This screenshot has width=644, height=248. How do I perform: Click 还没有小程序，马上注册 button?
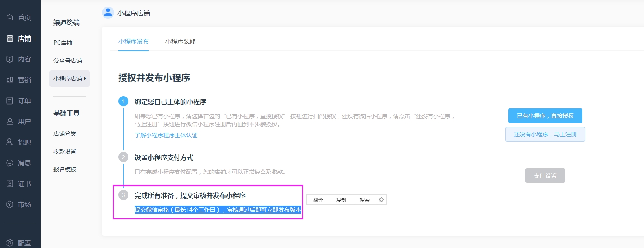point(545,134)
